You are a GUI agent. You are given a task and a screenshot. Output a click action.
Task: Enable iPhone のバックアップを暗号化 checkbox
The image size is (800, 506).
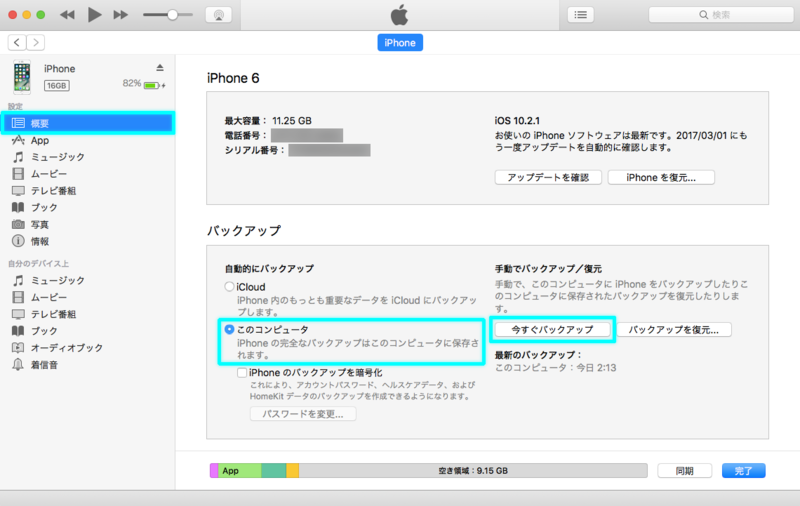point(242,373)
